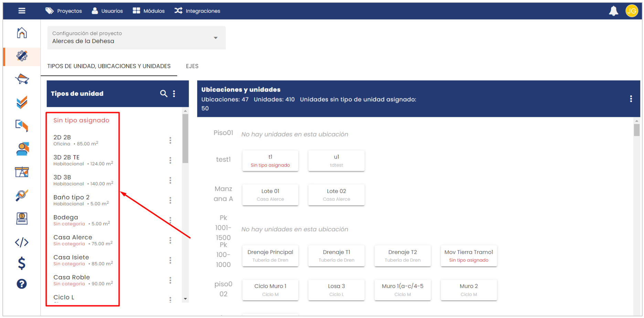Viewport: 644px width, 318px height.
Task: Click the dollar sign sidebar icon
Action: (22, 263)
